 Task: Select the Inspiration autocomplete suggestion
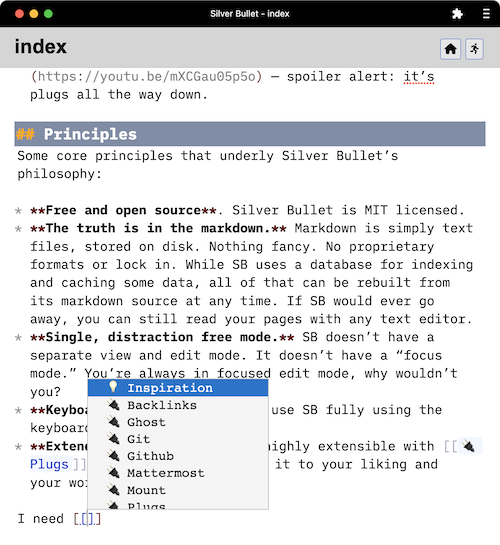click(x=178, y=388)
